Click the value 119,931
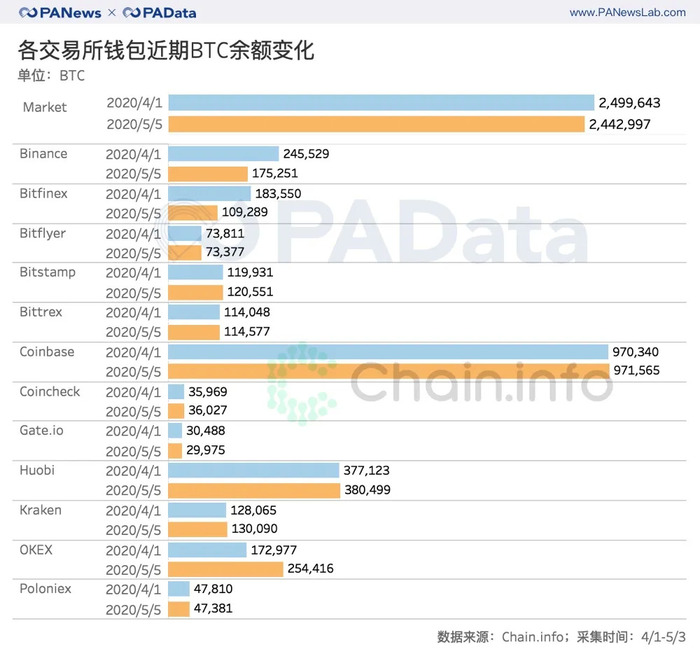The image size is (700, 661). [250, 272]
